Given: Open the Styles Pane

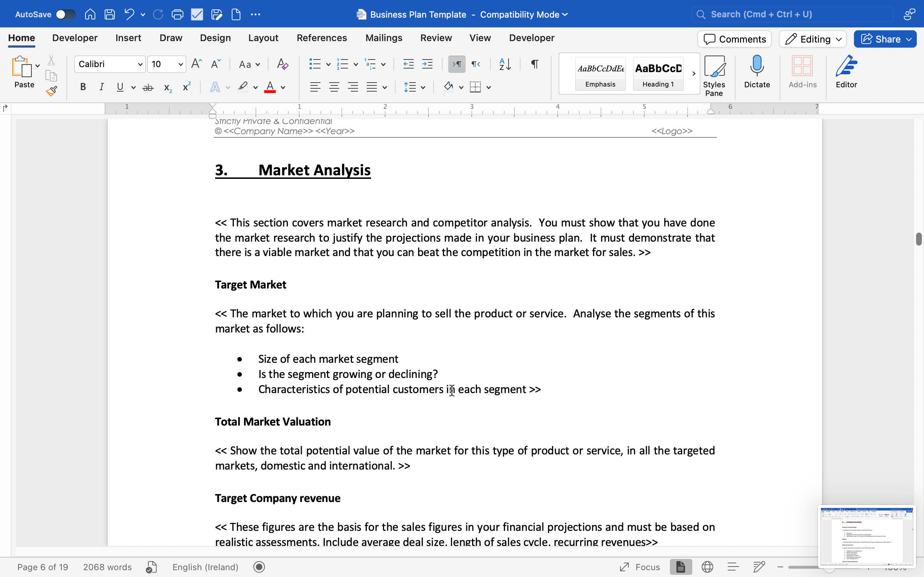Looking at the screenshot, I should [x=714, y=75].
